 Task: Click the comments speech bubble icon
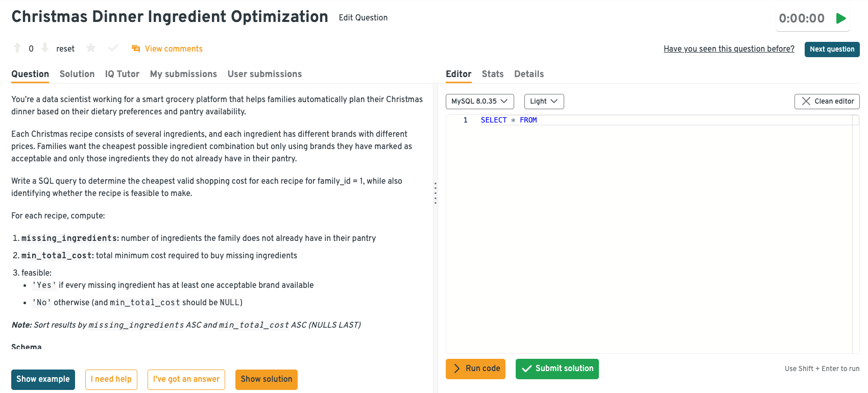[136, 48]
